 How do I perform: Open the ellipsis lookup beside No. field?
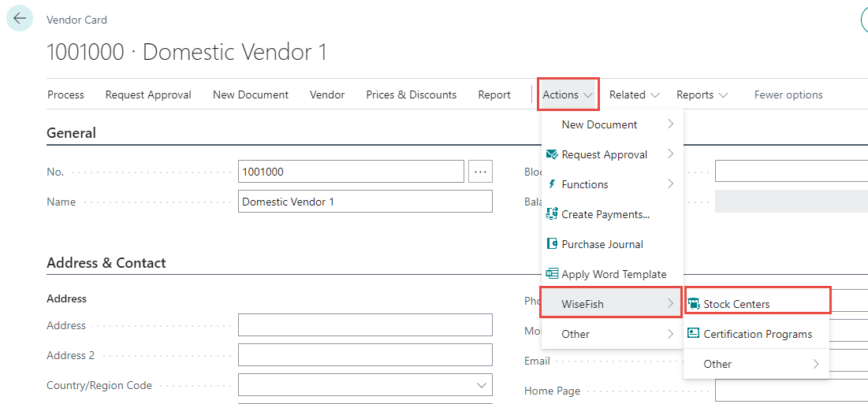[480, 172]
